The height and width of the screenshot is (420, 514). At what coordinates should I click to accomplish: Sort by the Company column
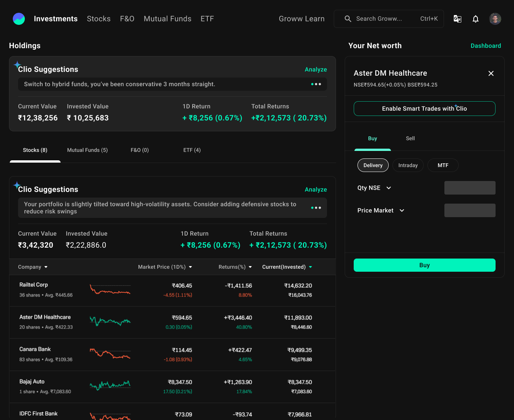(x=33, y=267)
